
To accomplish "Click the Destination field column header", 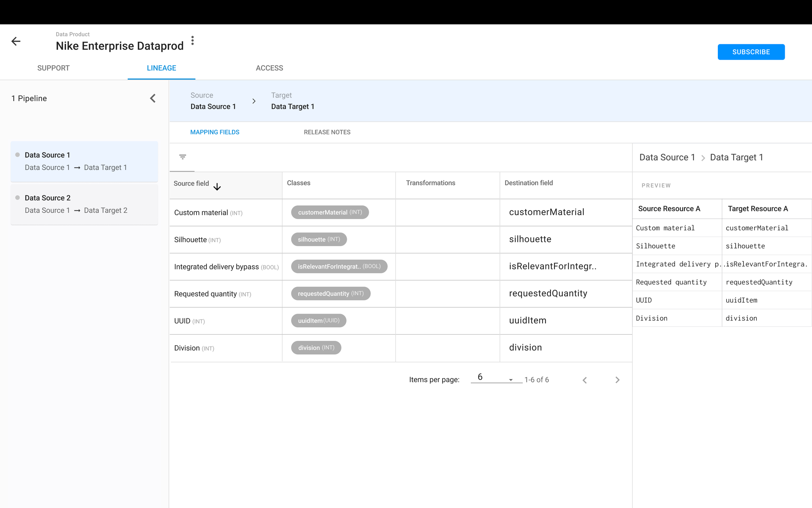I will pos(528,183).
